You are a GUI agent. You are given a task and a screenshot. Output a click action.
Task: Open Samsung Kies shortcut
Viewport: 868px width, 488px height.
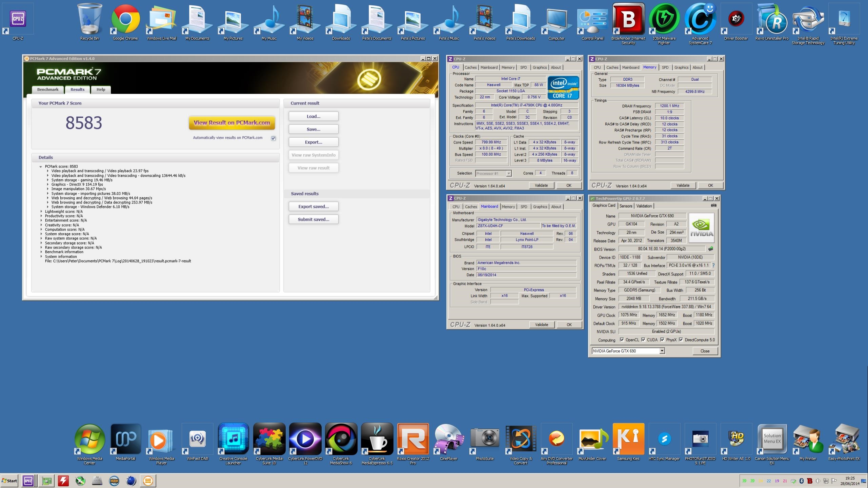pos(628,442)
